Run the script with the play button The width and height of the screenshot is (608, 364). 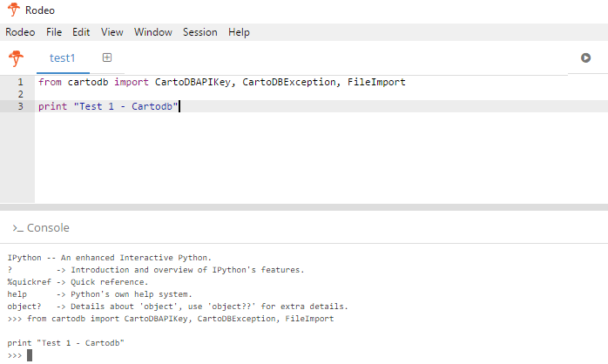[x=586, y=57]
